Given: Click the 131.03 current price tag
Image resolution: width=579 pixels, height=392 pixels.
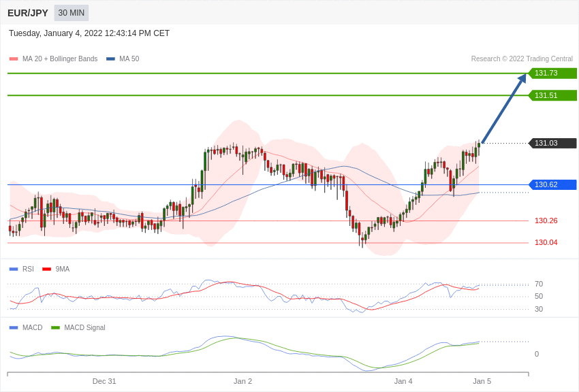Looking at the screenshot, I should 553,143.
